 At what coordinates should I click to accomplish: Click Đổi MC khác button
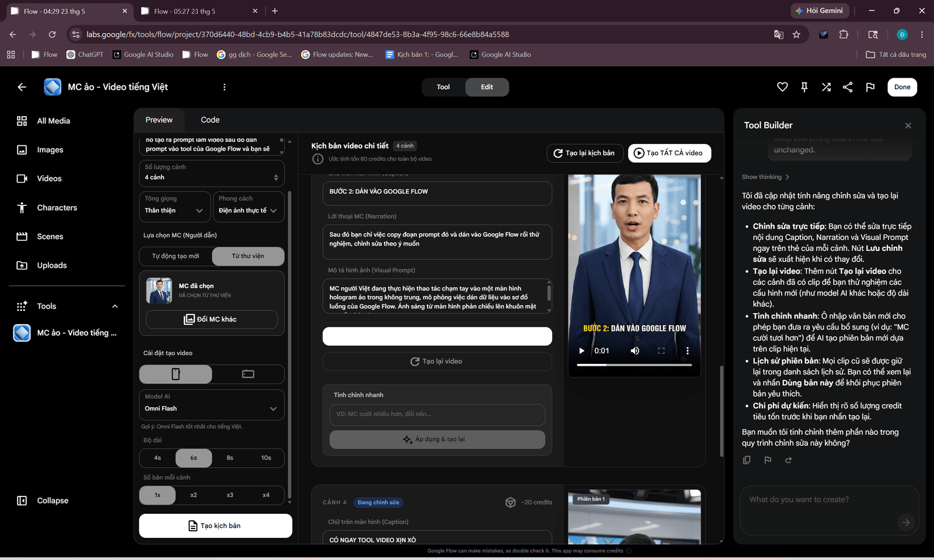[x=211, y=319]
